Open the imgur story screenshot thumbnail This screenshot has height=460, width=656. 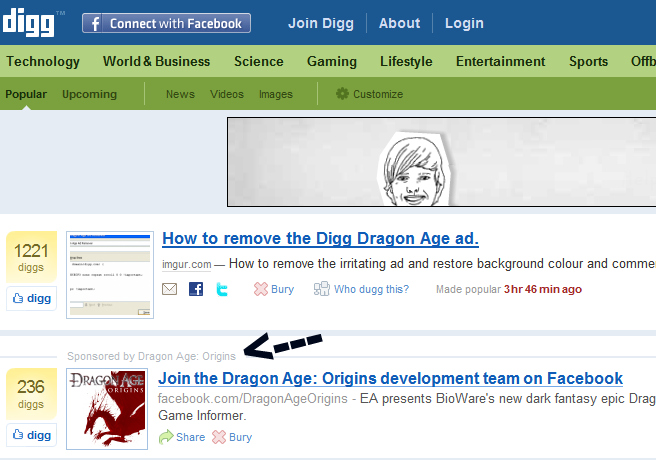[110, 275]
